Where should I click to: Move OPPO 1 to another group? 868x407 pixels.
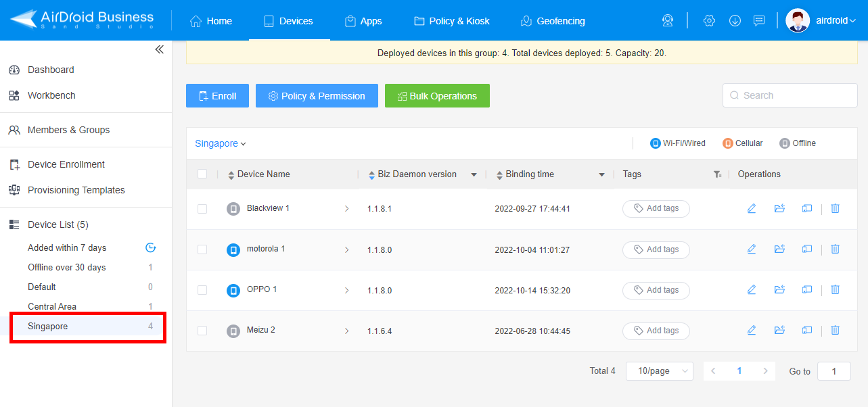(x=779, y=289)
